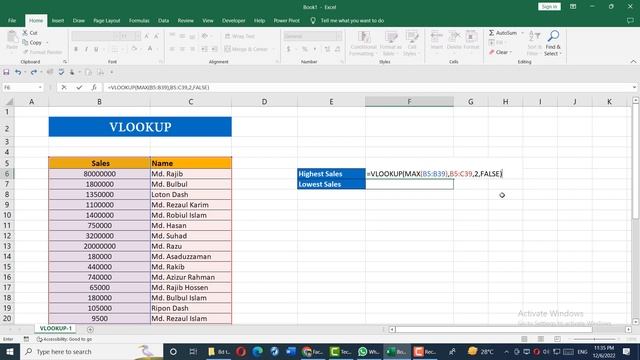The height and width of the screenshot is (360, 640).
Task: Toggle Wrap Text
Action: coord(240,36)
